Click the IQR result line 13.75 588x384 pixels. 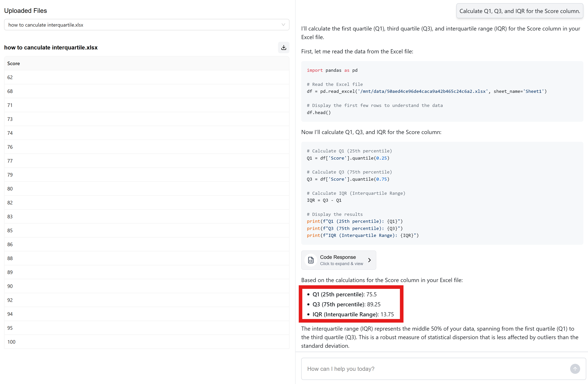point(353,315)
